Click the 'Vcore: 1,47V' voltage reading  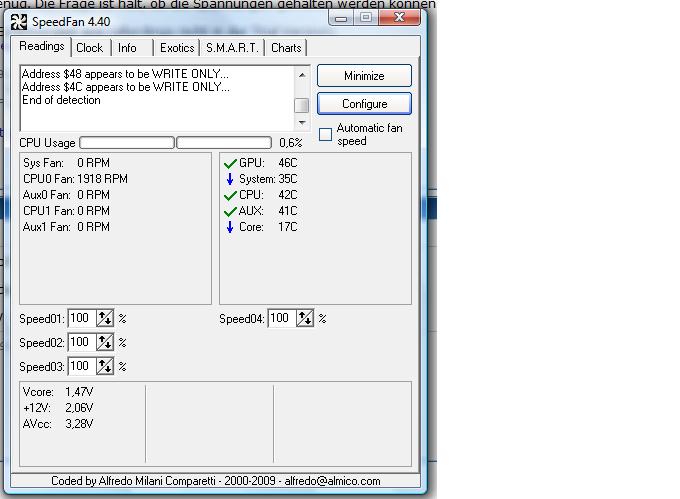tap(58, 392)
